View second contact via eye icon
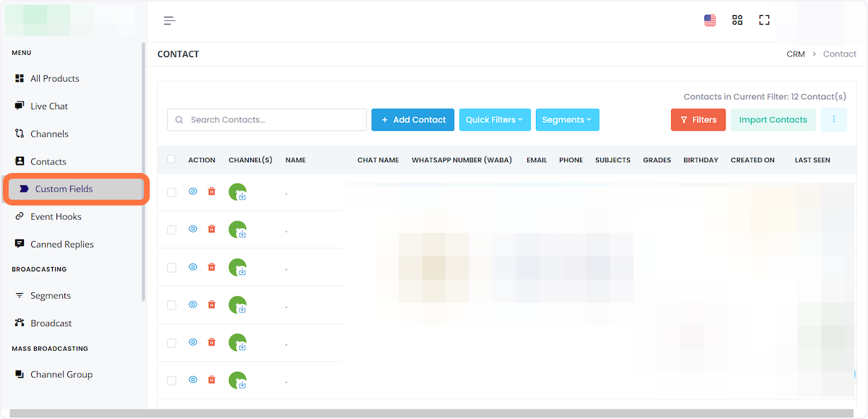Image resolution: width=868 pixels, height=419 pixels. 193,229
